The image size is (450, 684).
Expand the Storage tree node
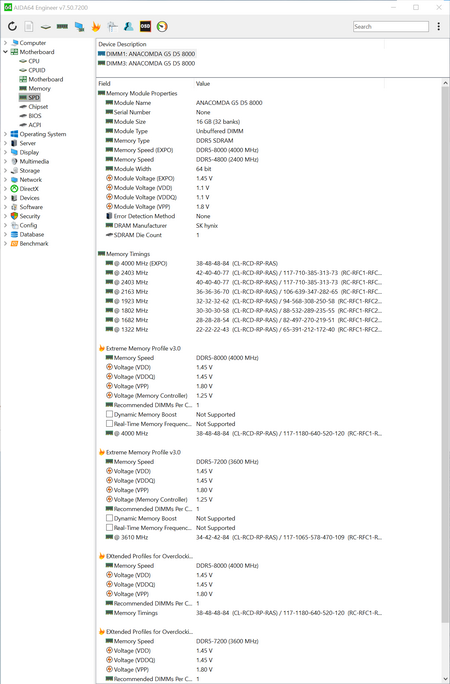tap(5, 171)
